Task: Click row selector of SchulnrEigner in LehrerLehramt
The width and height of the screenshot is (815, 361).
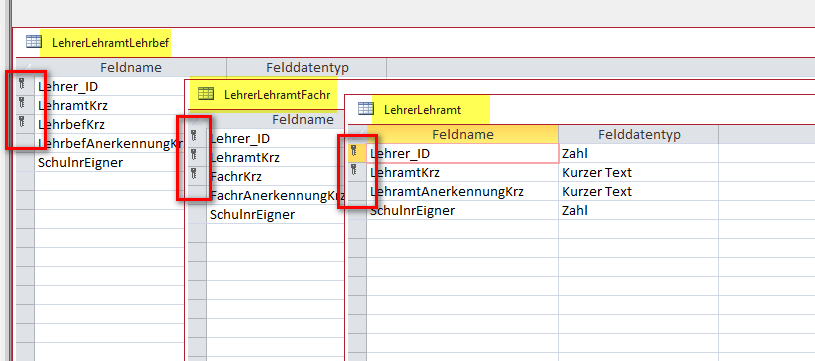Action: tap(357, 210)
